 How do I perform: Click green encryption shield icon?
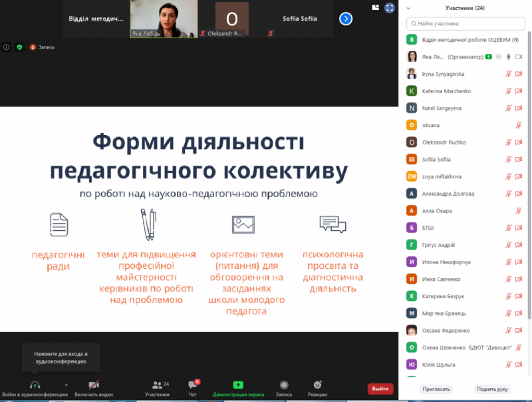(20, 47)
